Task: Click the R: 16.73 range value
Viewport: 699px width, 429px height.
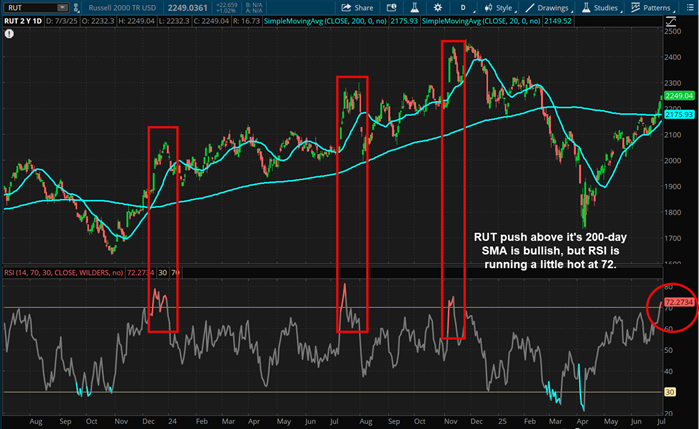Action: pos(247,21)
